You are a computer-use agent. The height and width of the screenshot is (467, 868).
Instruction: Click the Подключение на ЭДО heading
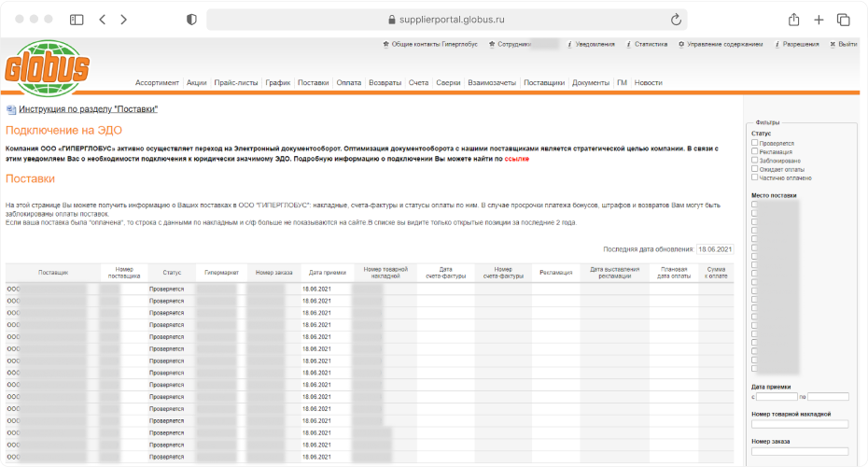63,130
